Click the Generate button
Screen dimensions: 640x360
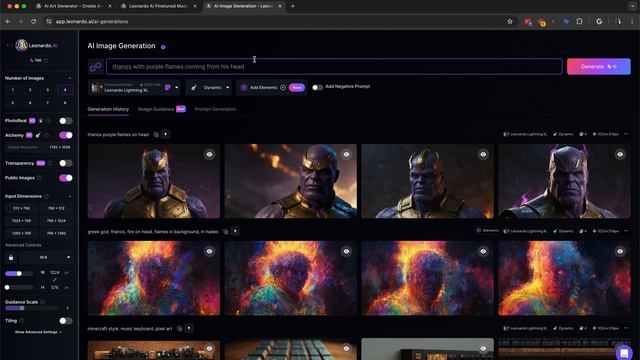598,67
